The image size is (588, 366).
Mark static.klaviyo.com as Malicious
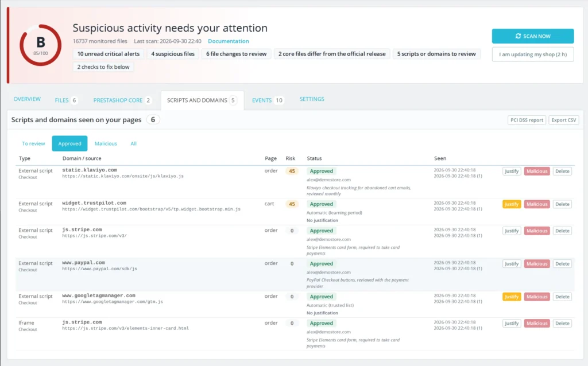tap(537, 171)
